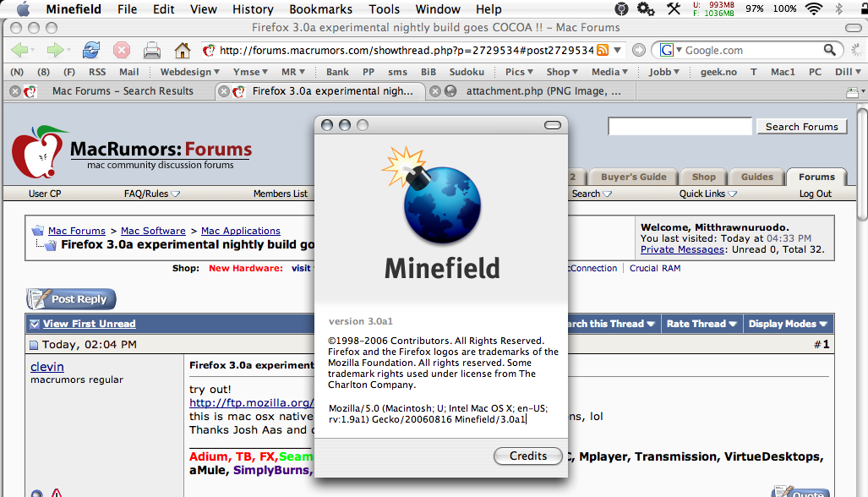The height and width of the screenshot is (497, 868).
Task: Click the search magnifier icon in Google box
Action: coord(829,50)
